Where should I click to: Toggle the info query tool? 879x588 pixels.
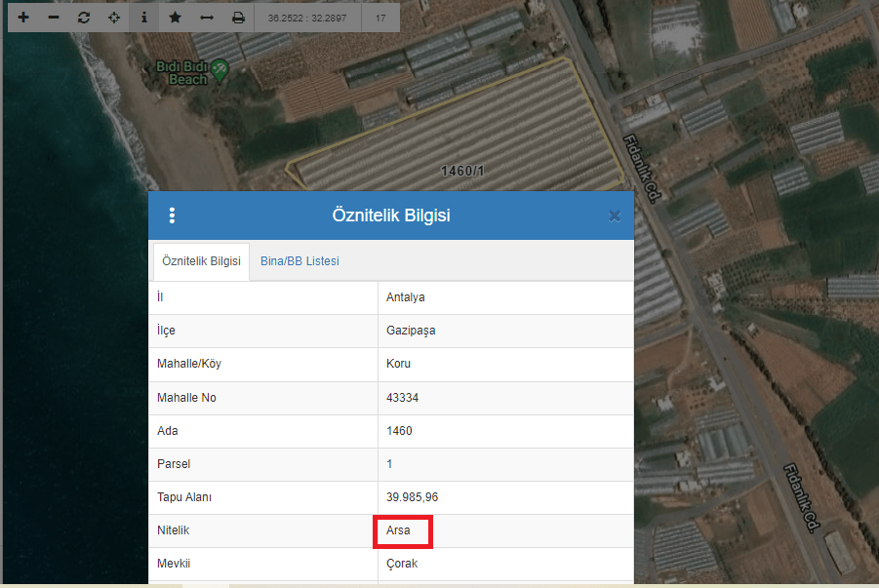(x=144, y=18)
